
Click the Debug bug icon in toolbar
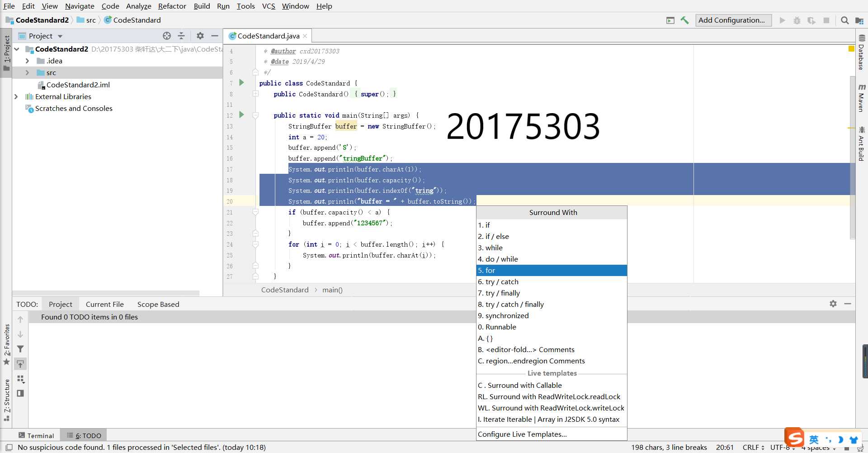(797, 20)
